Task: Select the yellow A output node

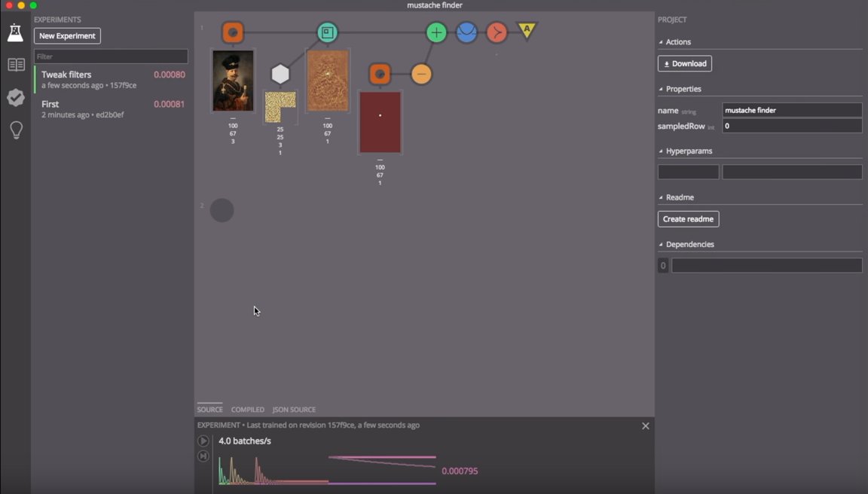Action: pos(525,31)
